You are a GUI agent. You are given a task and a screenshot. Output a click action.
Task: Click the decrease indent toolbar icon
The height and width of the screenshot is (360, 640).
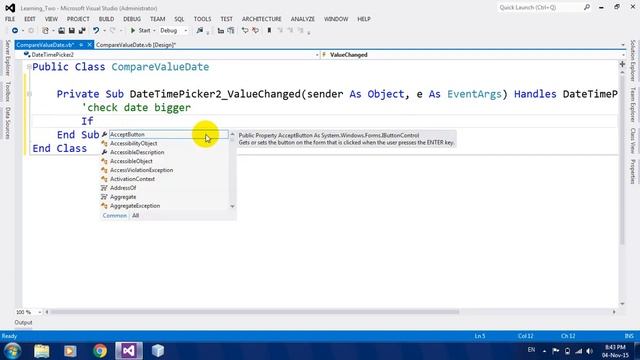coord(221,31)
